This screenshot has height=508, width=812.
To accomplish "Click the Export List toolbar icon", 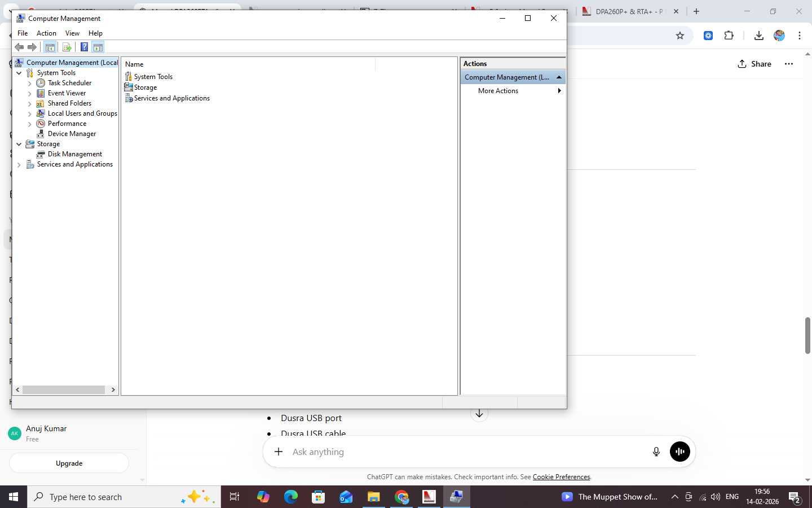I will pos(67,47).
